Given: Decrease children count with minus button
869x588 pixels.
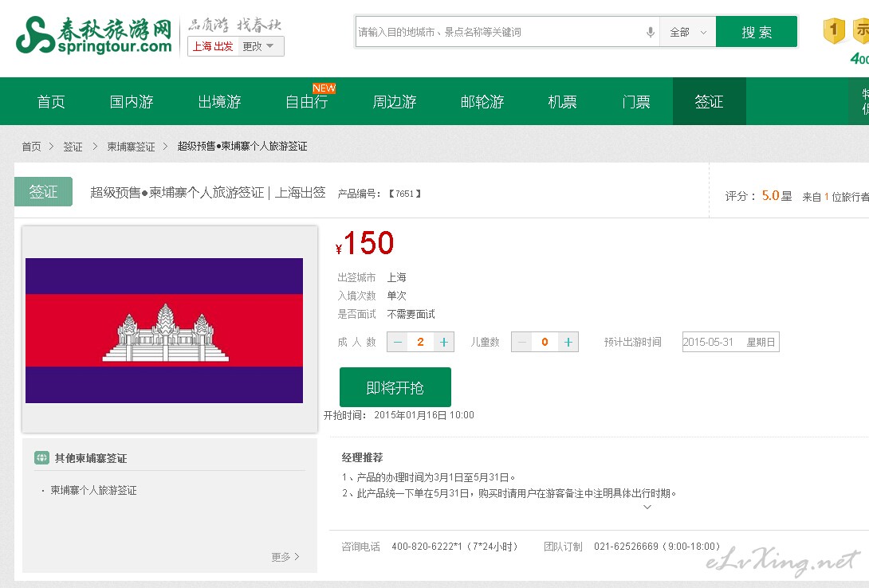Looking at the screenshot, I should pos(522,343).
